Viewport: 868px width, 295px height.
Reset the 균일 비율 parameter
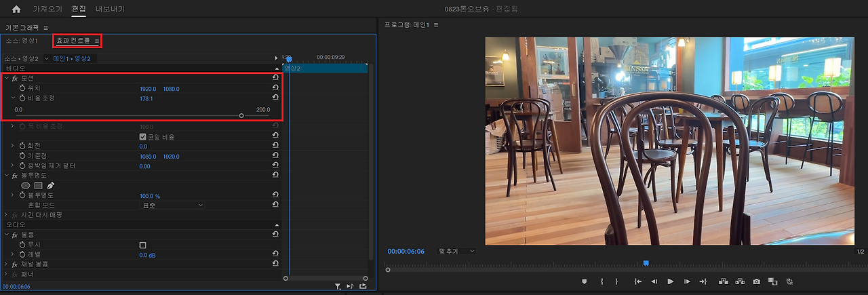click(x=275, y=136)
